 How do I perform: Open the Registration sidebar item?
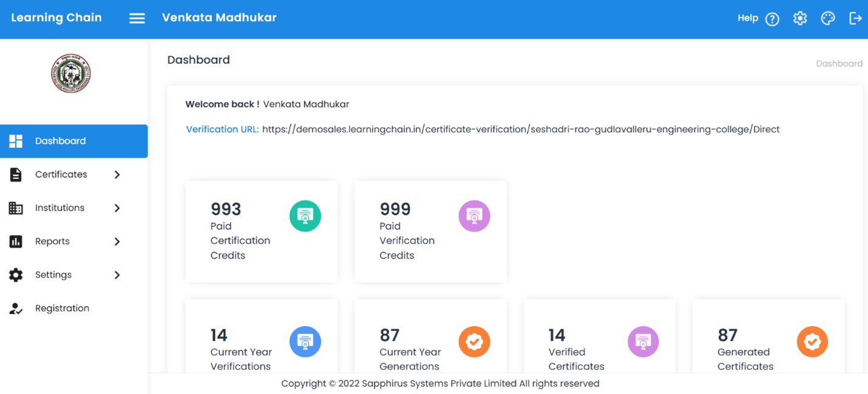62,308
